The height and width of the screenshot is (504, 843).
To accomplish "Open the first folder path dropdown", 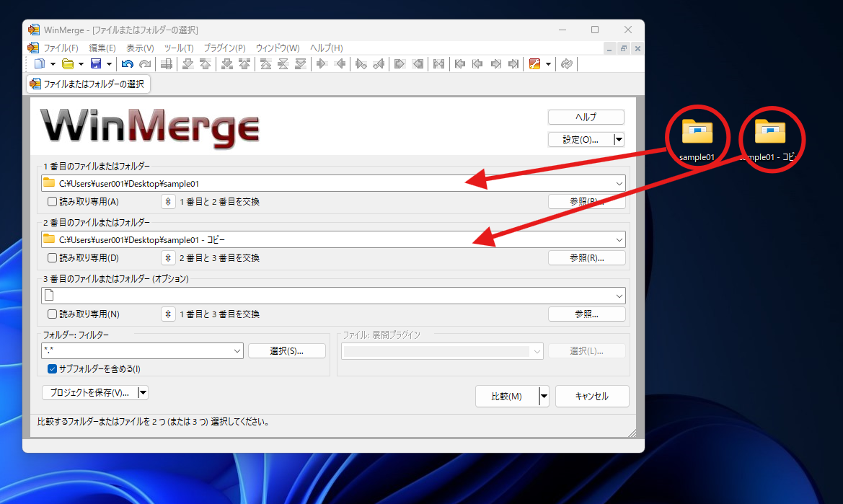I will coord(619,183).
